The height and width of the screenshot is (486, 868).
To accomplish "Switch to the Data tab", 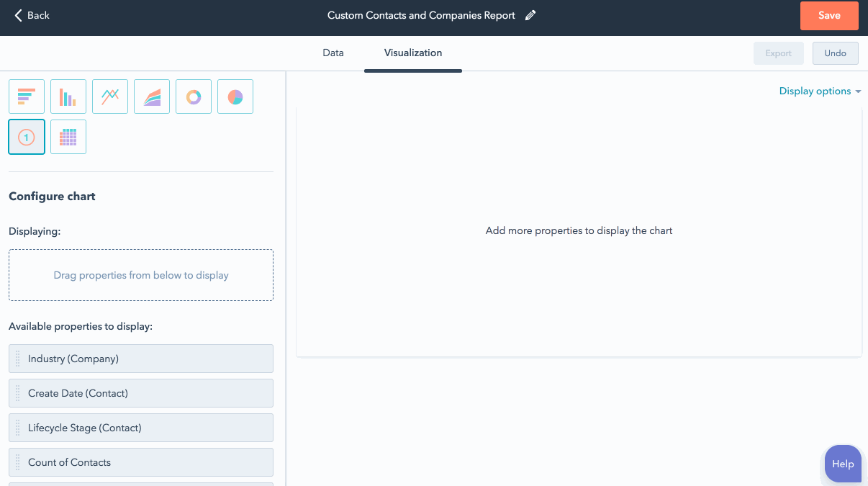I will [x=333, y=53].
